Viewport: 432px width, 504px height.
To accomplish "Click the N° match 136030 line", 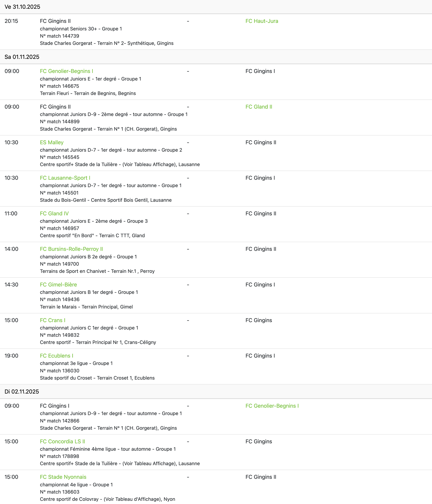I will [x=59, y=371].
